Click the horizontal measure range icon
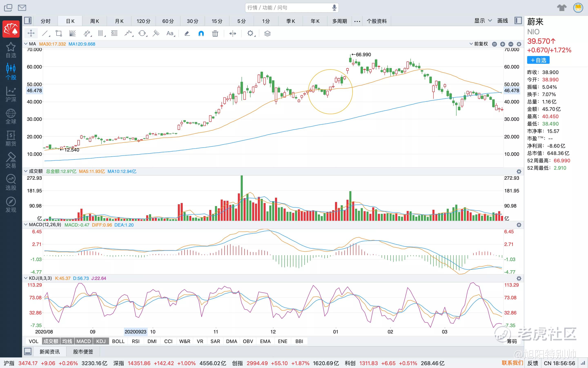 click(233, 33)
